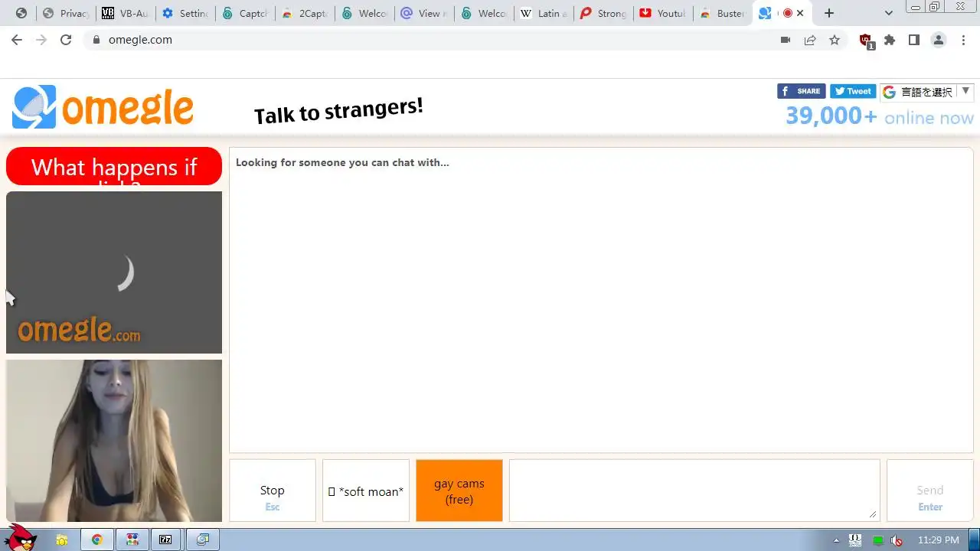
Task: Open Chrome three-dot menu
Action: pyautogui.click(x=963, y=40)
